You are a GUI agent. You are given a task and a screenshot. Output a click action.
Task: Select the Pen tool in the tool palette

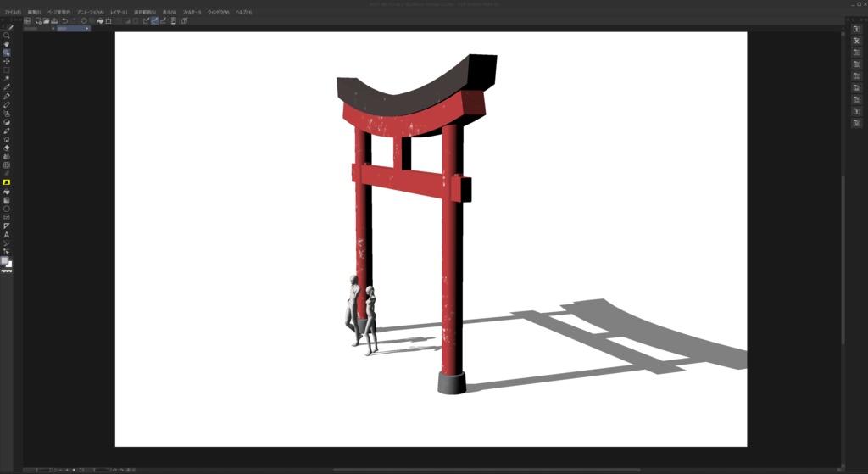tap(7, 96)
